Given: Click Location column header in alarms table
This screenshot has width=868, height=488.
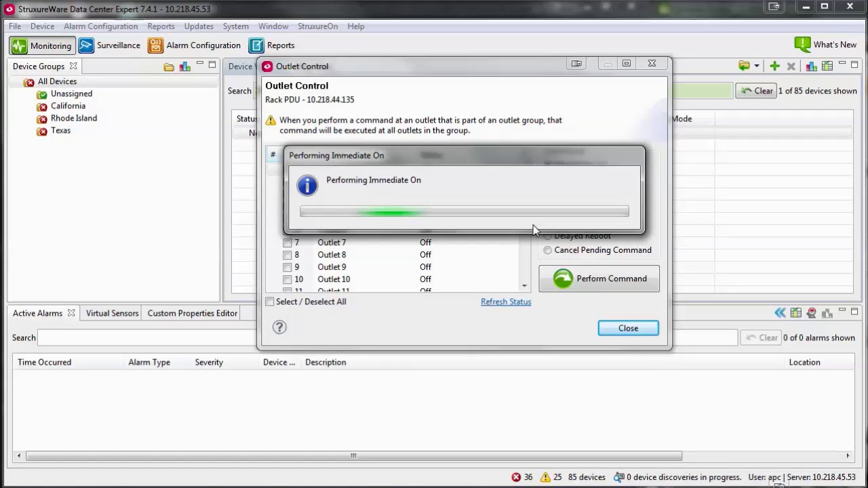Looking at the screenshot, I should [804, 362].
